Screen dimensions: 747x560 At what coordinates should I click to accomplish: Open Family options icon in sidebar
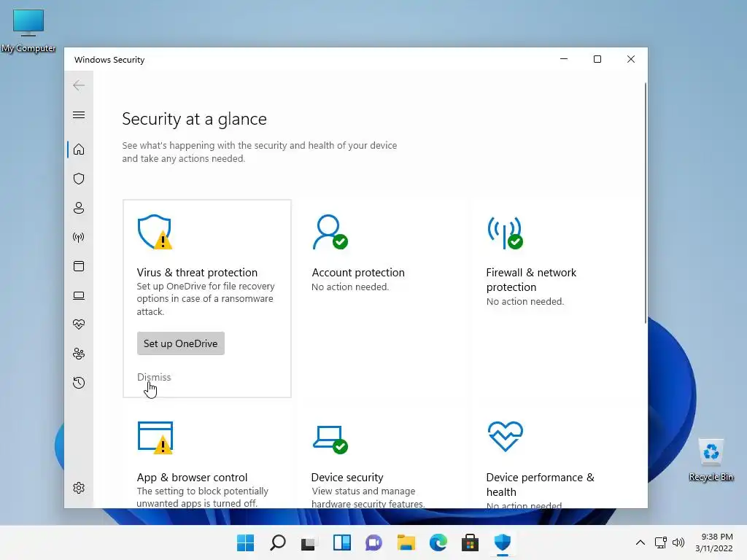[x=79, y=354]
